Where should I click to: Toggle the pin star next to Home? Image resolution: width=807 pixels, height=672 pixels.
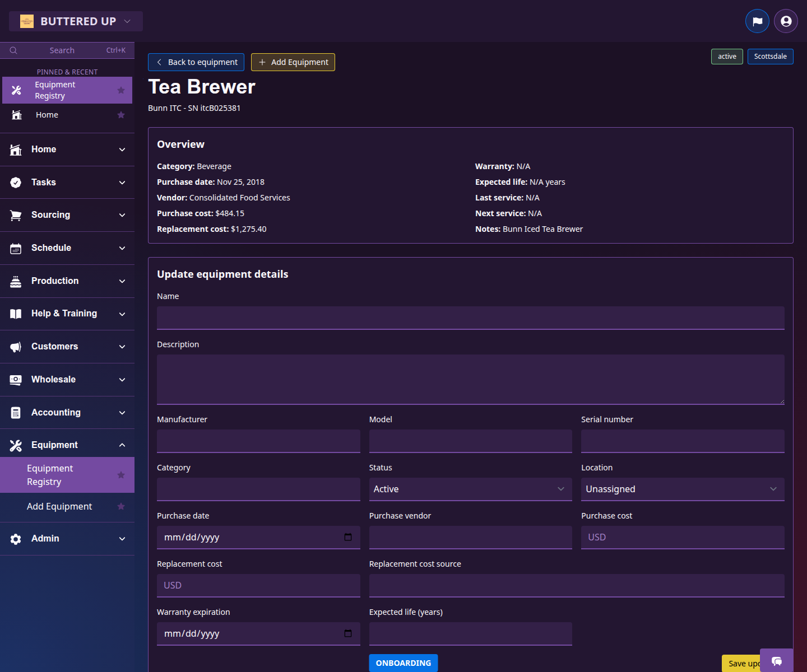tap(120, 115)
